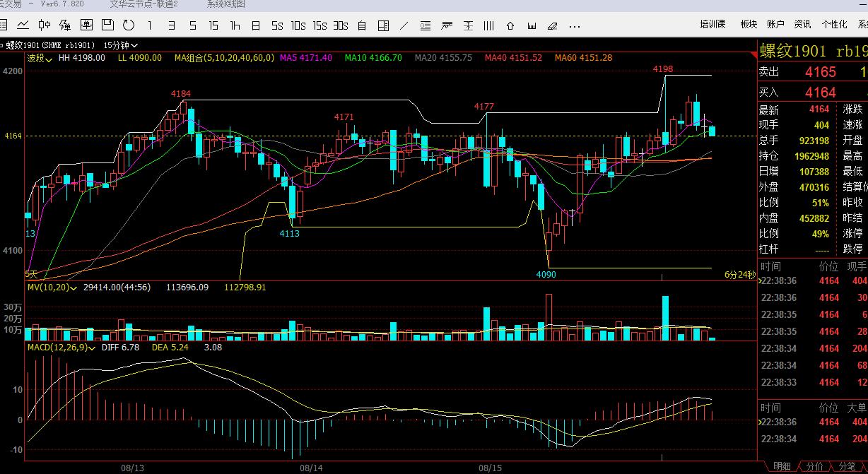
Task: Click the 买入 bid price 4164
Action: 820,93
